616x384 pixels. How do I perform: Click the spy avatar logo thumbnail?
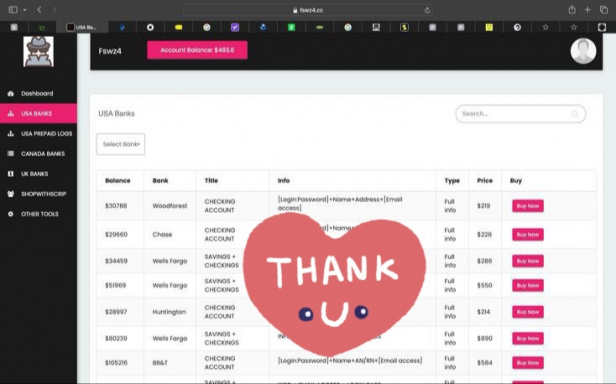click(38, 51)
